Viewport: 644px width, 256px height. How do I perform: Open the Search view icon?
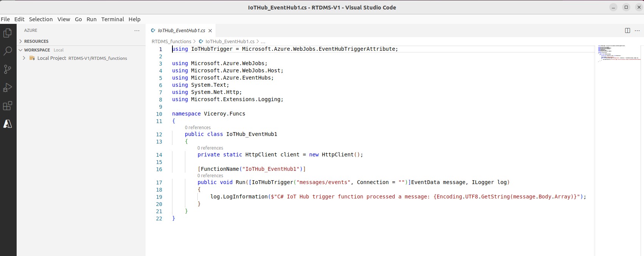[x=8, y=51]
